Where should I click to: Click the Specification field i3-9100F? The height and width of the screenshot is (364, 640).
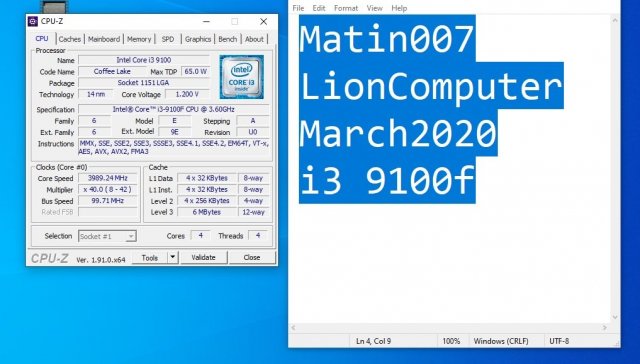pyautogui.click(x=174, y=109)
